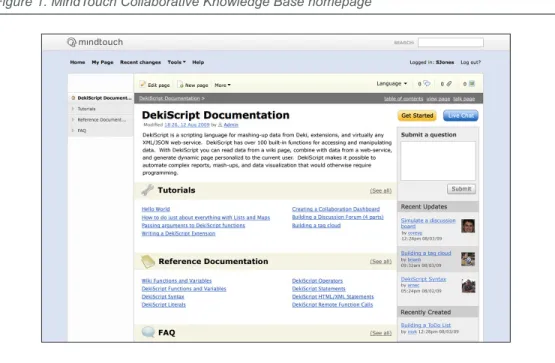Open the Hello World tutorial link
This screenshot has height=363, width=555.
156,209
